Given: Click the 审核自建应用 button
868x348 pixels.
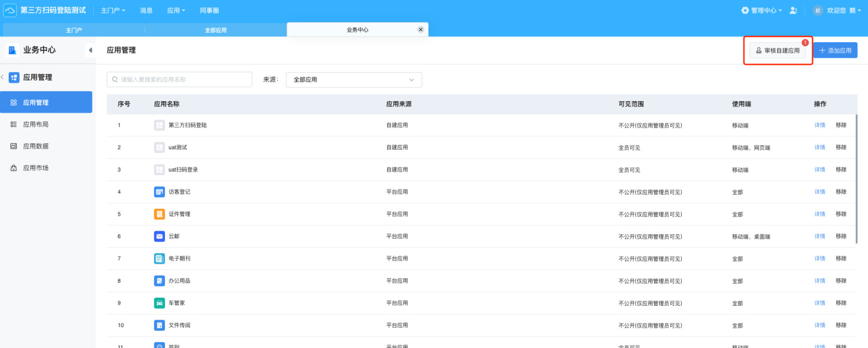Looking at the screenshot, I should click(x=777, y=51).
